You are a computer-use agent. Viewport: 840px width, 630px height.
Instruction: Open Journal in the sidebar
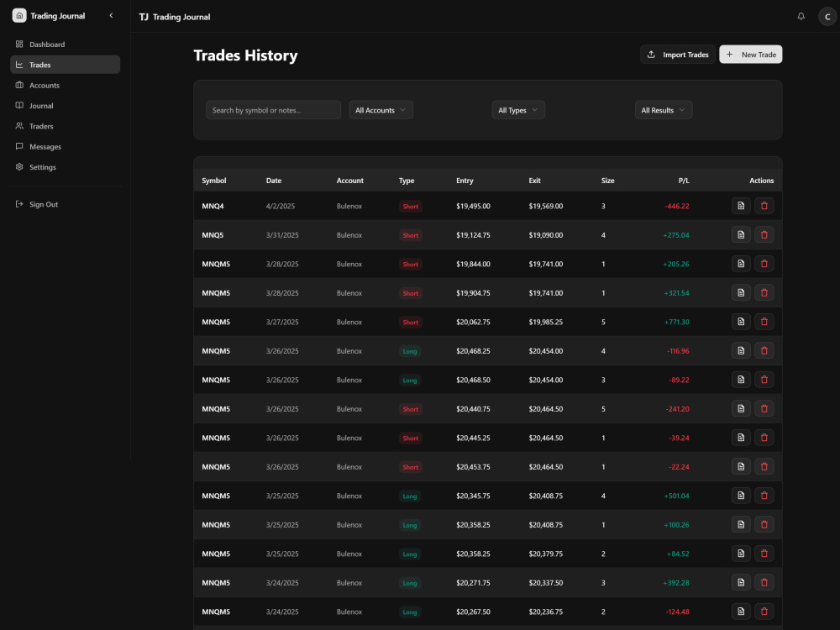(x=65, y=106)
